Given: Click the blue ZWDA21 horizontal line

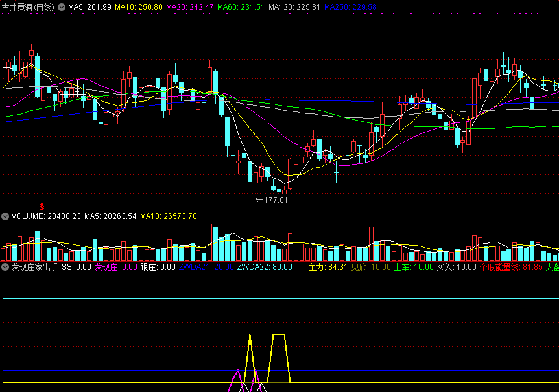Looking at the screenshot, I should (281, 371).
